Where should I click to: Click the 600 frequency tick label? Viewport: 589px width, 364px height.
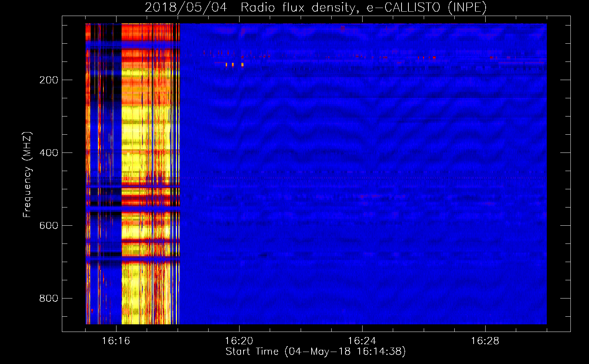pyautogui.click(x=49, y=226)
